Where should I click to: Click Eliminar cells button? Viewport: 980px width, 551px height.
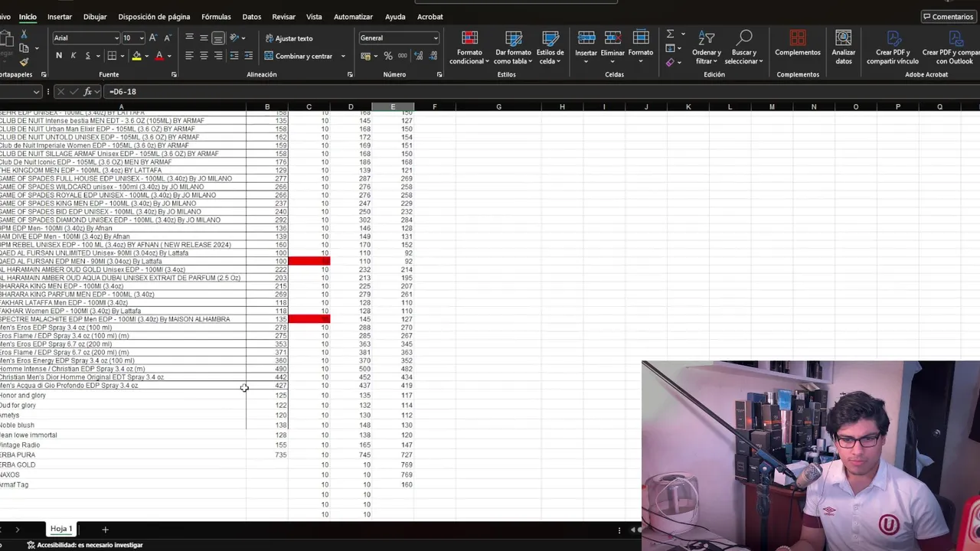coord(612,48)
